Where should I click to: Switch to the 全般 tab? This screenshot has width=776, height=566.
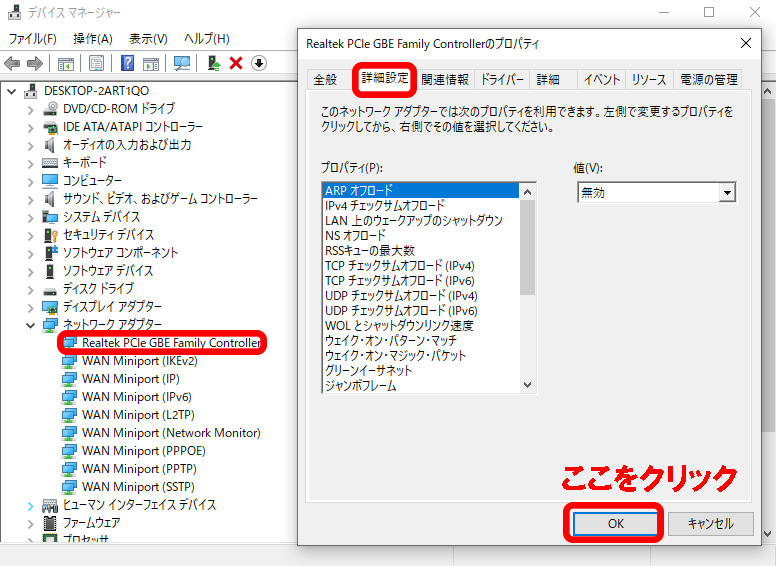[325, 80]
